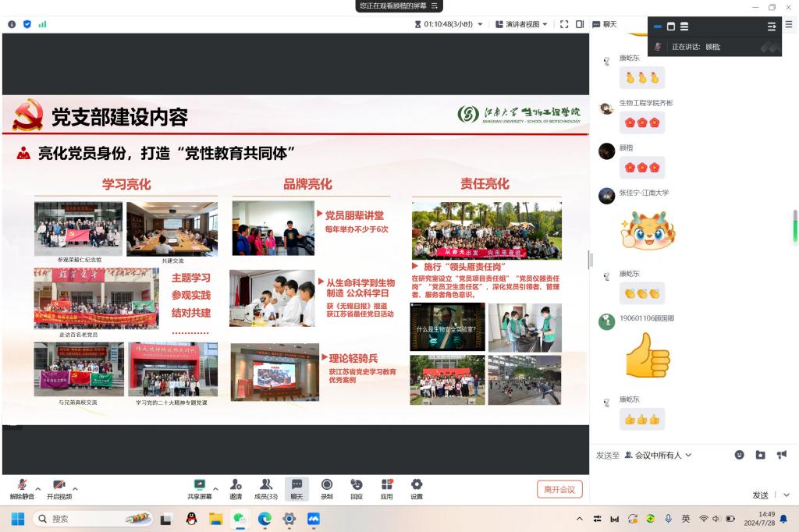Image resolution: width=799 pixels, height=532 pixels.
Task: Open the 成员(33) participants list
Action: pos(265,486)
